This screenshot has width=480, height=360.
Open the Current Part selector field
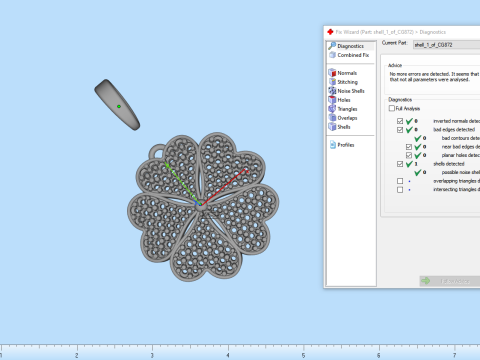click(x=447, y=45)
